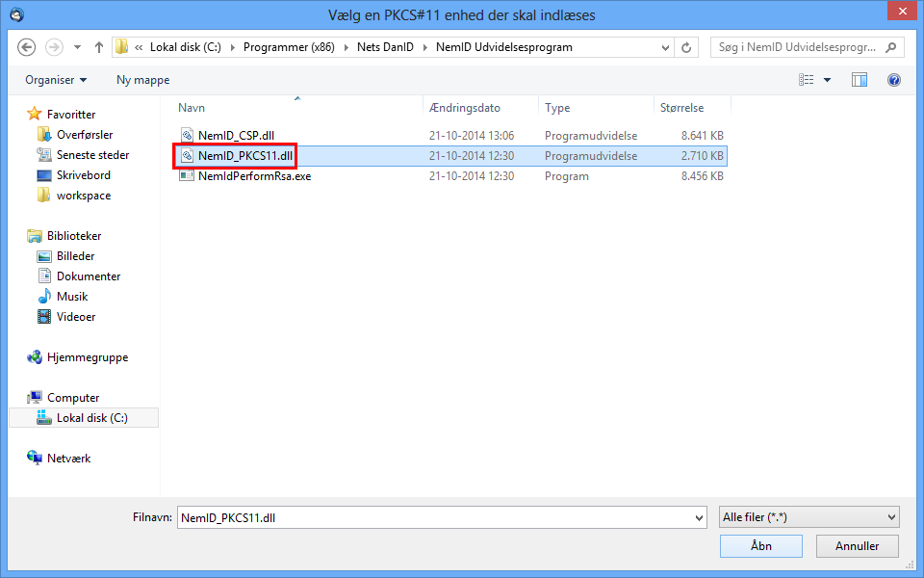Image resolution: width=924 pixels, height=578 pixels.
Task: Close the dialog window
Action: 902,12
